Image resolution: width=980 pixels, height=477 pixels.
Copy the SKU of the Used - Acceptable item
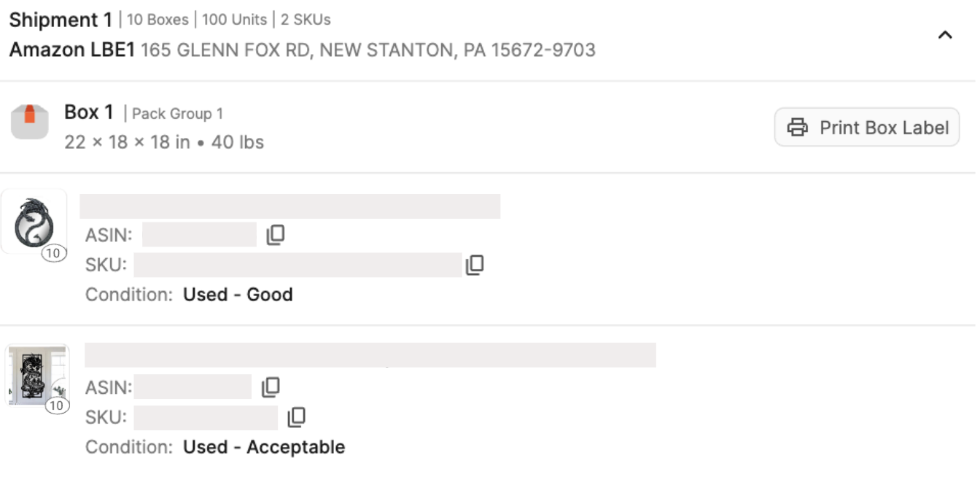point(296,417)
